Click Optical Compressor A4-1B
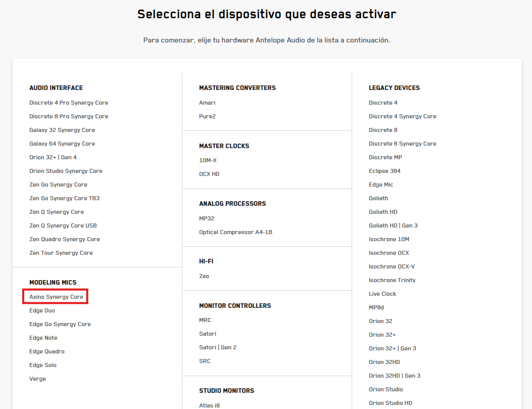 pos(236,232)
